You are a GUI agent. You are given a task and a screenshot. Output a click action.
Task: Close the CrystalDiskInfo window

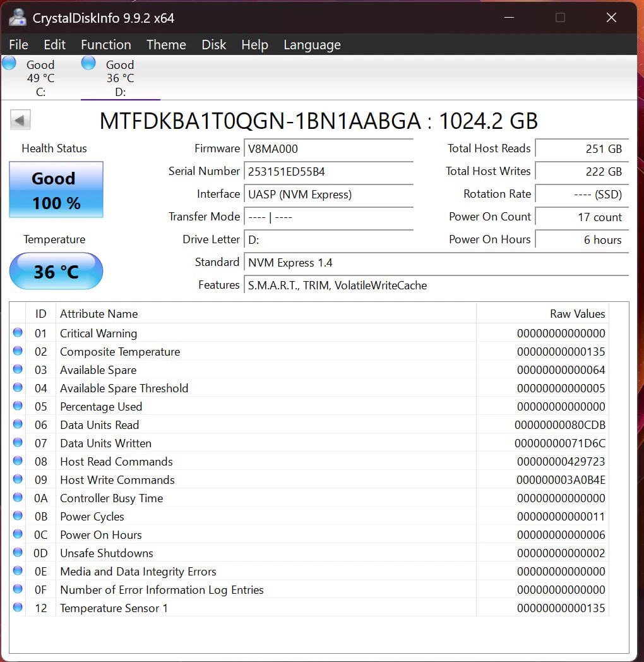click(611, 18)
